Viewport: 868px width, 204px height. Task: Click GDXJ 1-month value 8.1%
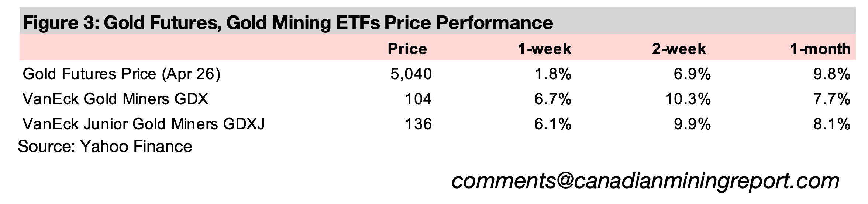point(832,124)
